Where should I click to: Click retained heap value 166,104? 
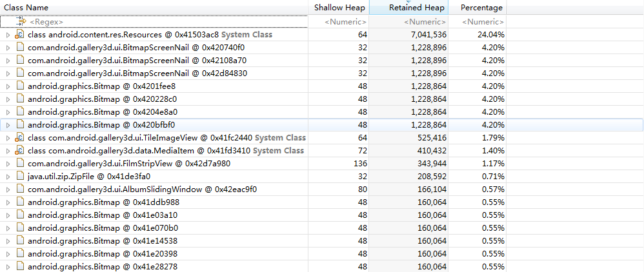[431, 189]
